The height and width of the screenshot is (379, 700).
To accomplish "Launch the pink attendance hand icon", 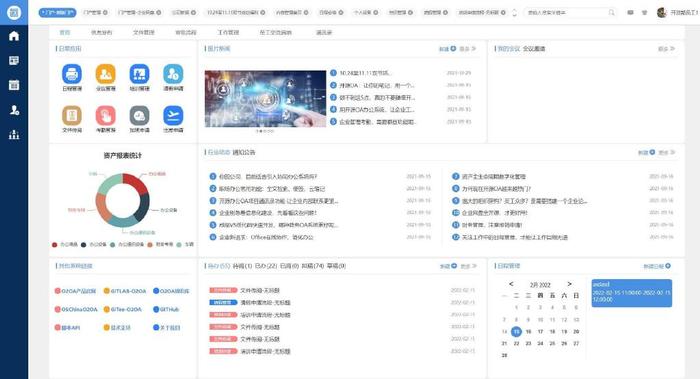I will coord(105,116).
